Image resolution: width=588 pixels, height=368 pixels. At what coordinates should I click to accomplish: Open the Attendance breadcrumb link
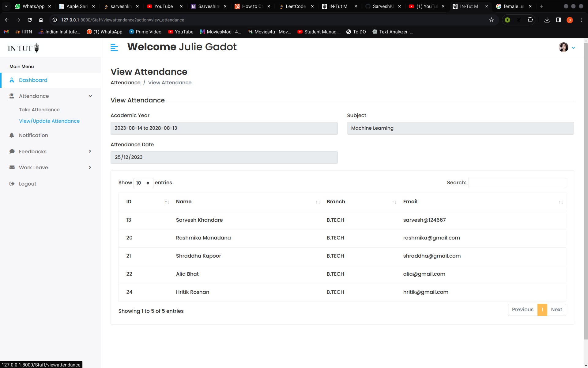tap(125, 82)
